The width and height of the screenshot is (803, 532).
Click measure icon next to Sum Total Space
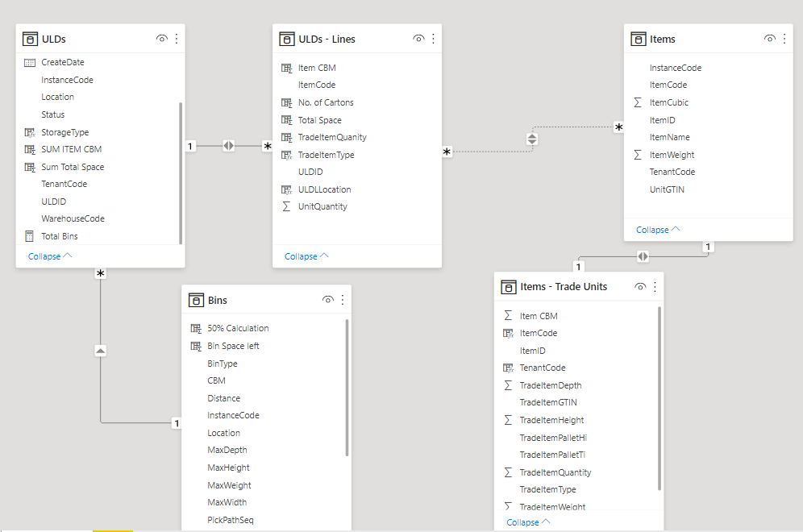[30, 168]
